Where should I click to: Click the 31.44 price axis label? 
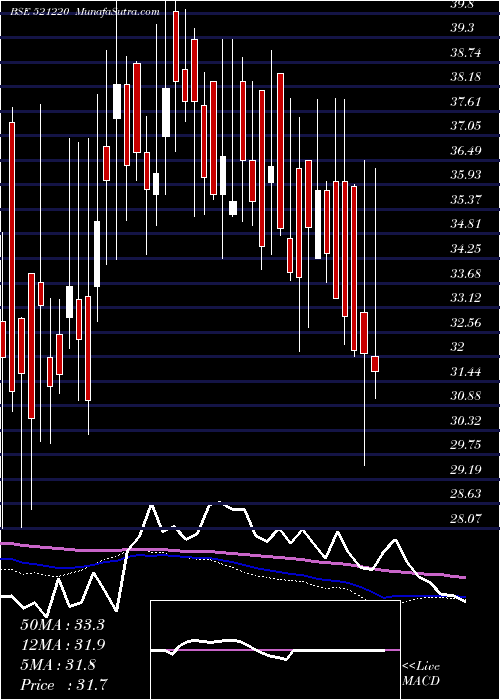tap(466, 372)
